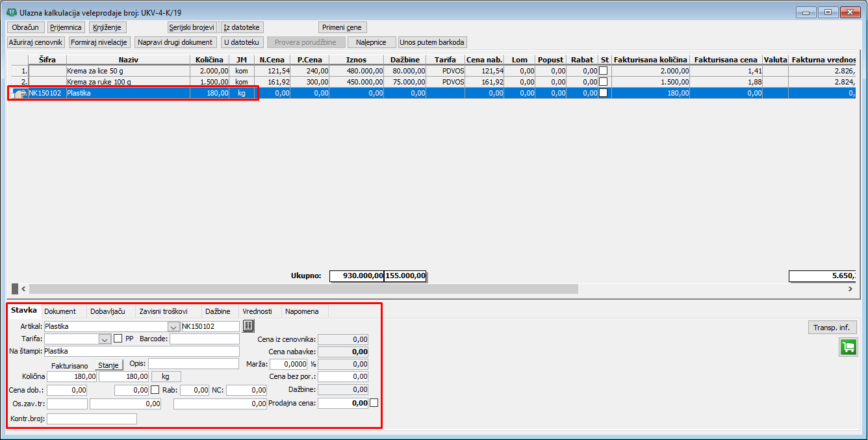Click into the Barcode input field
The width and height of the screenshot is (868, 440).
(x=205, y=339)
